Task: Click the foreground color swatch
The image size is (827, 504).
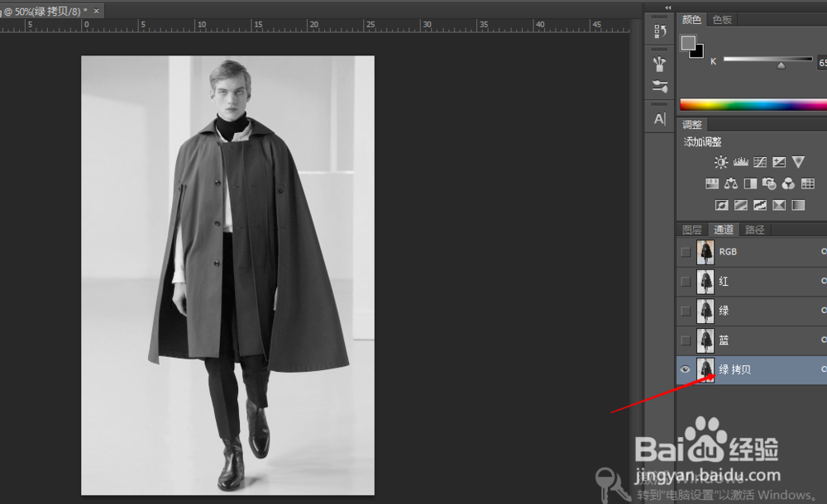Action: click(688, 43)
